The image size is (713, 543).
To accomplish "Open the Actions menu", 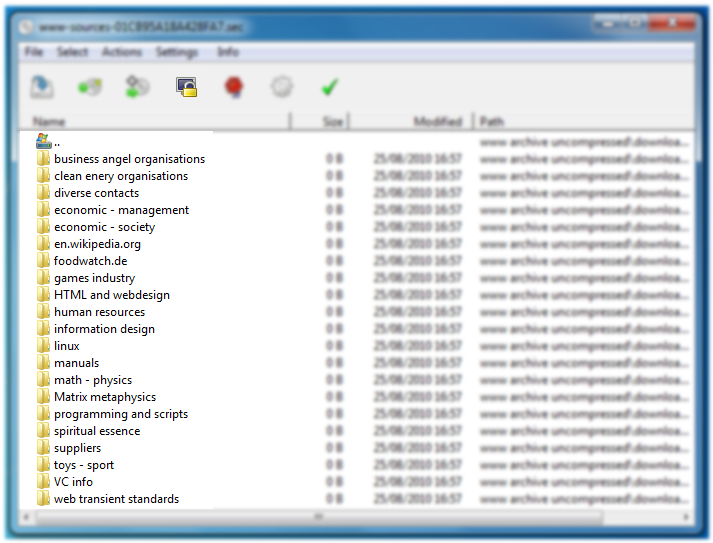I will [x=121, y=52].
